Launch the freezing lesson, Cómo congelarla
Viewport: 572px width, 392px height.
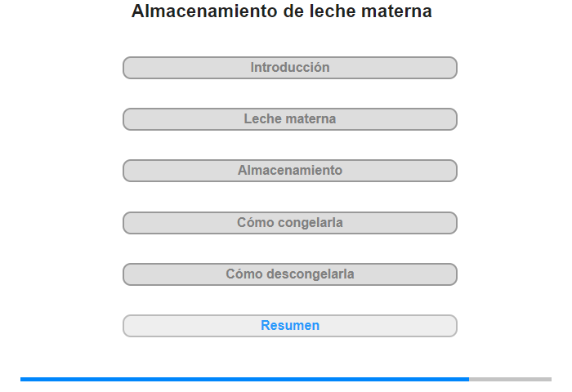pos(290,223)
